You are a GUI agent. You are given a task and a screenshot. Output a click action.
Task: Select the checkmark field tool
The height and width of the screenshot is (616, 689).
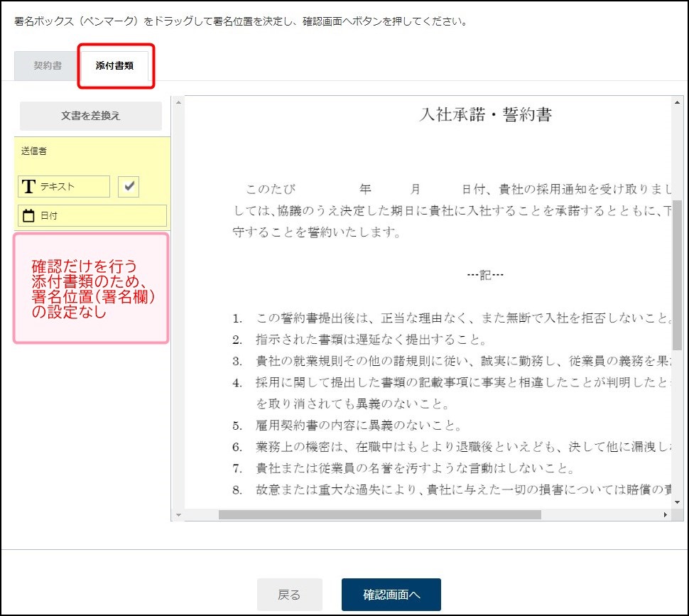pos(129,186)
